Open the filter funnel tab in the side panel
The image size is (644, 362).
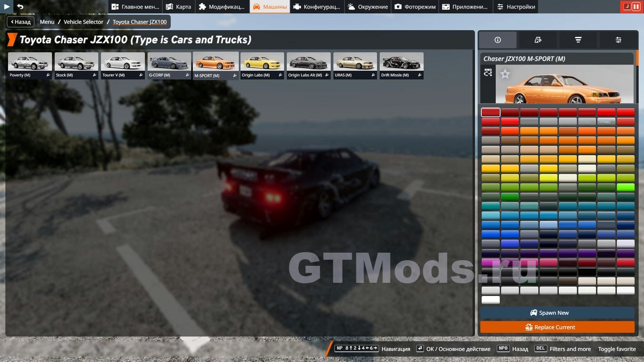coord(578,40)
